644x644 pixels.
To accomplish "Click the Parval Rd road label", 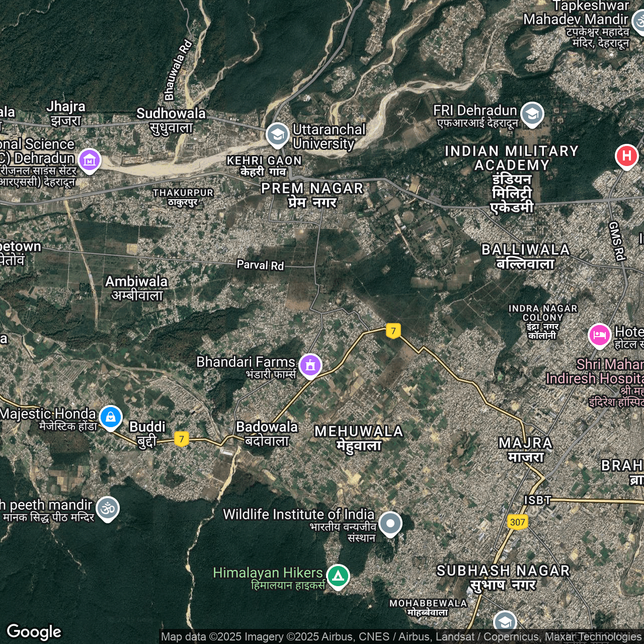I will point(260,265).
